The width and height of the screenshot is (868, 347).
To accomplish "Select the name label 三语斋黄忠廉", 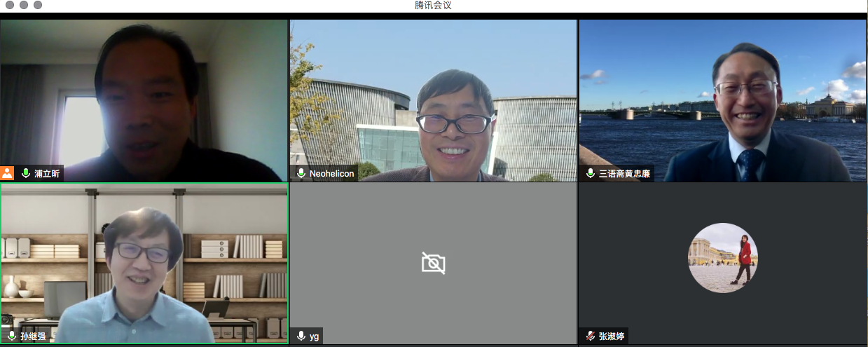I will point(624,173).
